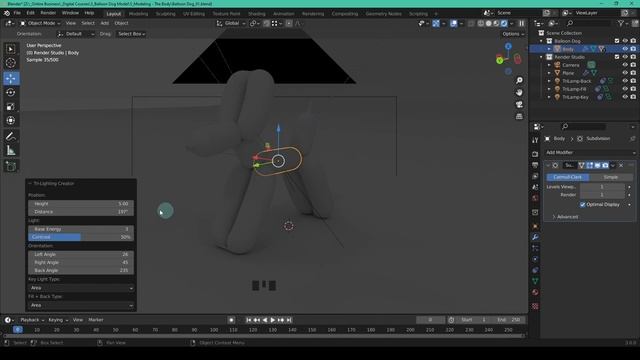The image size is (640, 360).
Task: Open the viewport Add menu
Action: [x=104, y=23]
